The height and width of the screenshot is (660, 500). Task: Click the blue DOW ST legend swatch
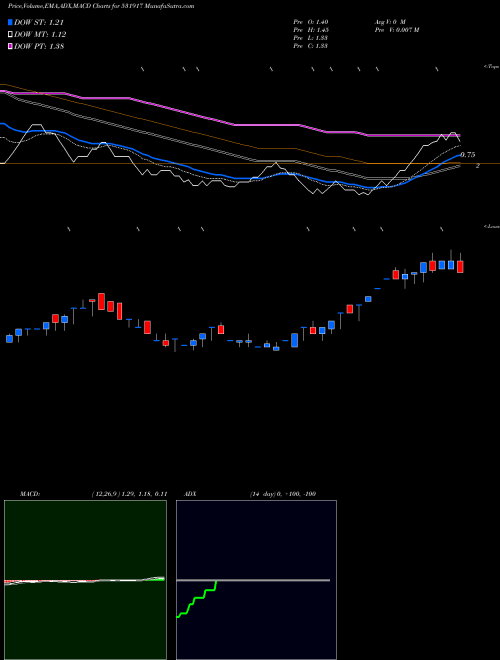click(x=11, y=22)
